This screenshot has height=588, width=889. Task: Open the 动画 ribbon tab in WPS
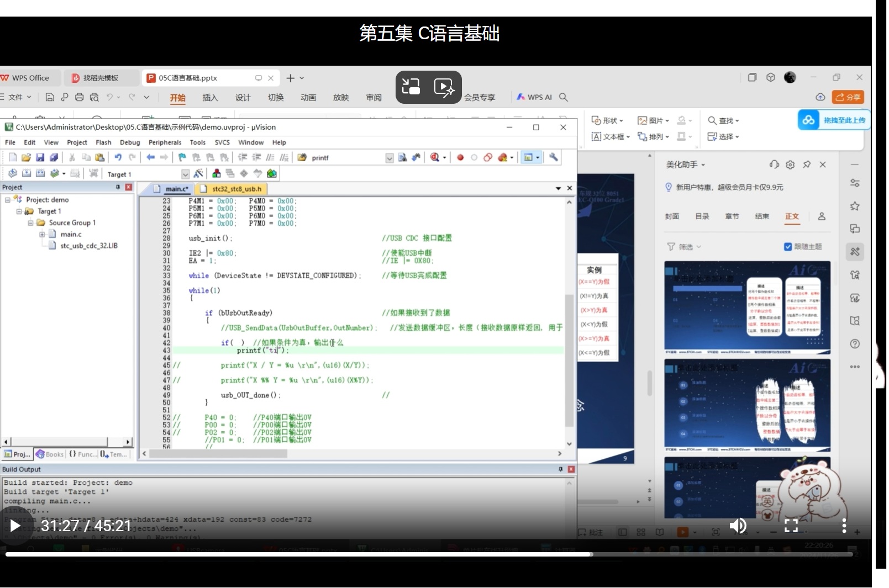[x=308, y=98]
